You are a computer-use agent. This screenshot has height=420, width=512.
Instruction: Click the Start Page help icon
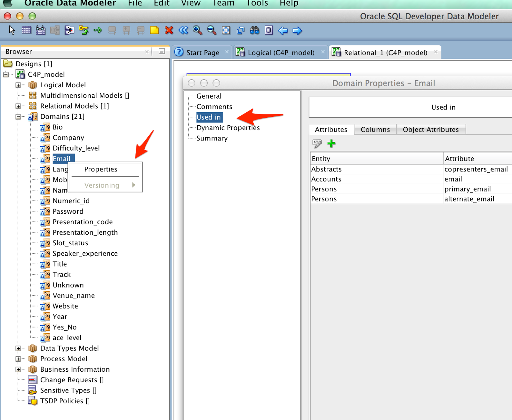point(179,52)
